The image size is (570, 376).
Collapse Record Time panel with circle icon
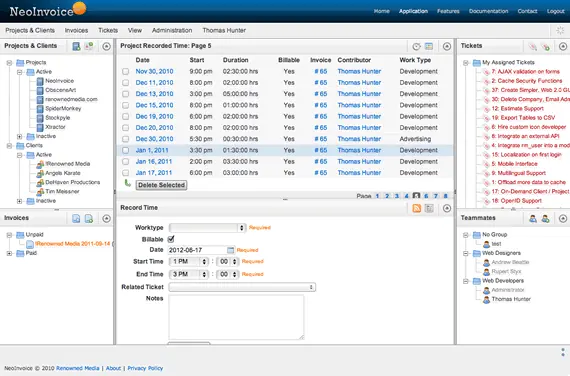[447, 208]
